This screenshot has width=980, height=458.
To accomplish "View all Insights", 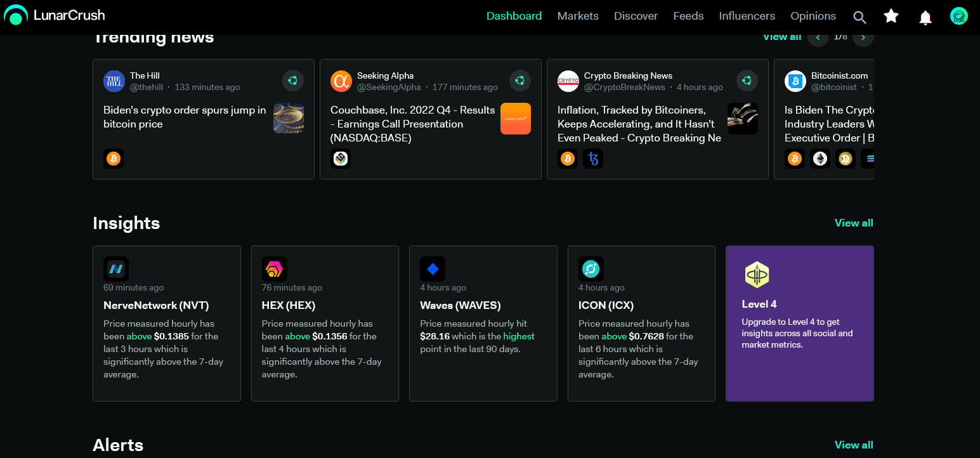I will tap(854, 223).
